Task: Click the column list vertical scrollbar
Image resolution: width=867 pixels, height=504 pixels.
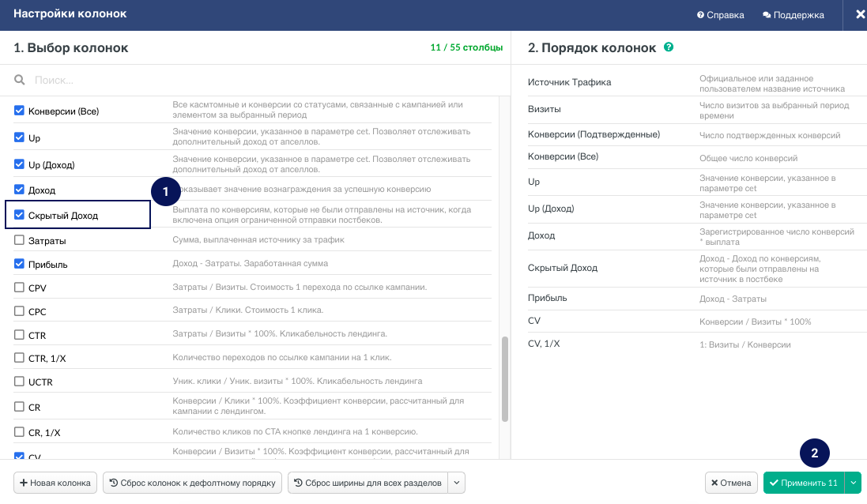Action: pos(504,379)
